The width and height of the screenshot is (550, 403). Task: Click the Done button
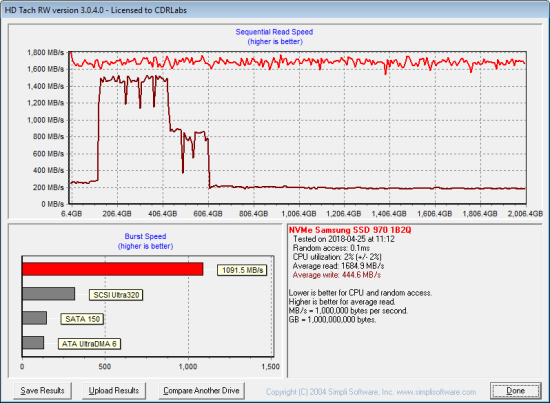click(515, 391)
